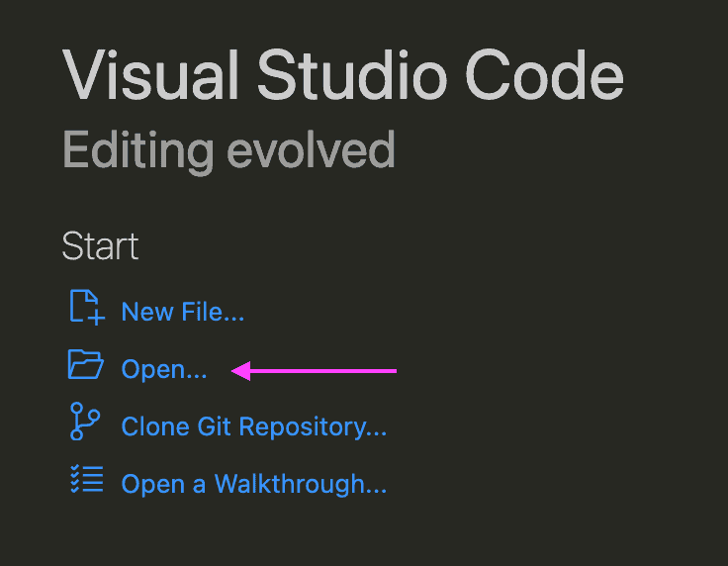Click the word Git in clone link

coord(214,425)
